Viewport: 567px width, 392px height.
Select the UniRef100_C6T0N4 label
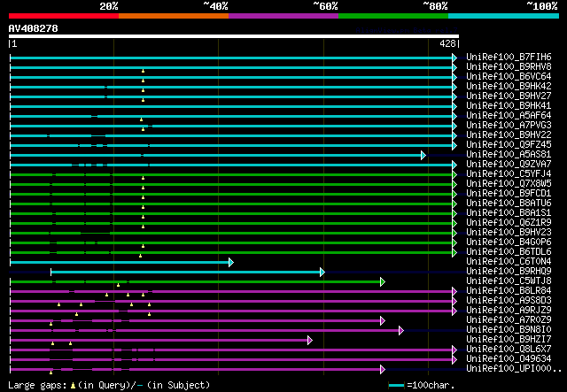click(x=509, y=262)
